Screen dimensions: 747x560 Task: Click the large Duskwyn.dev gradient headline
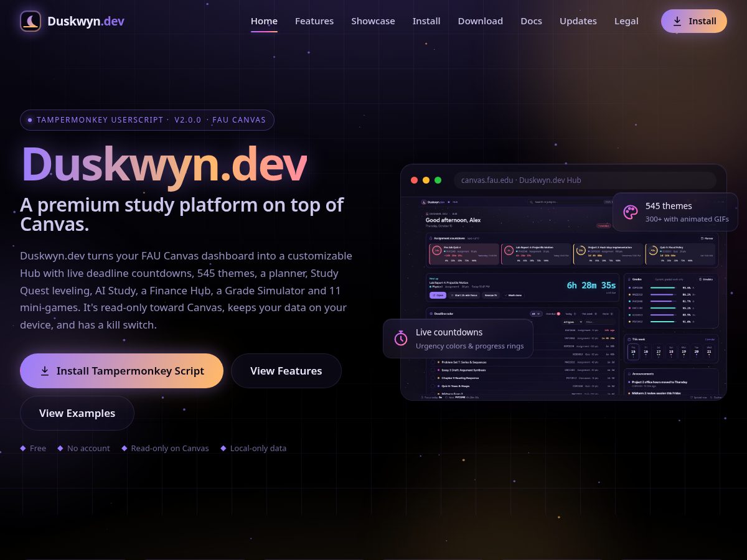(164, 165)
